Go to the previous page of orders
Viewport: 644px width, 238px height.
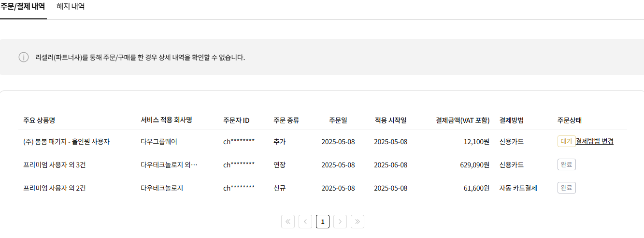tap(305, 222)
